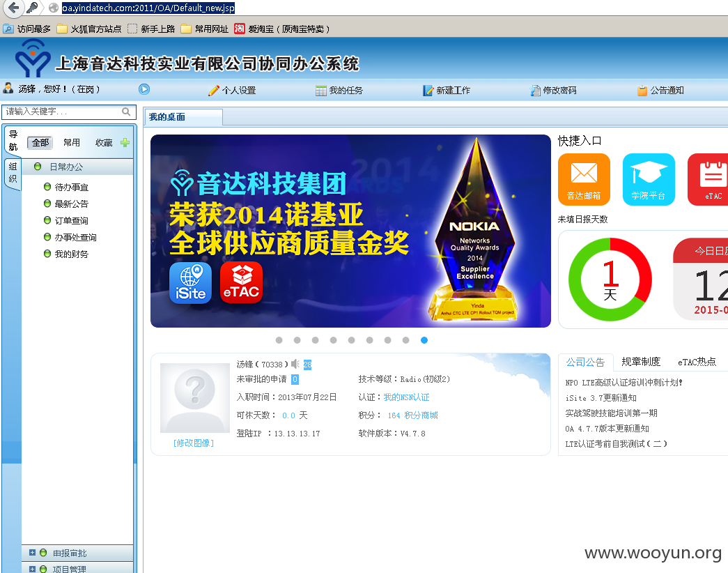
Task: Open 公告通知 toolbar item
Action: [x=660, y=90]
